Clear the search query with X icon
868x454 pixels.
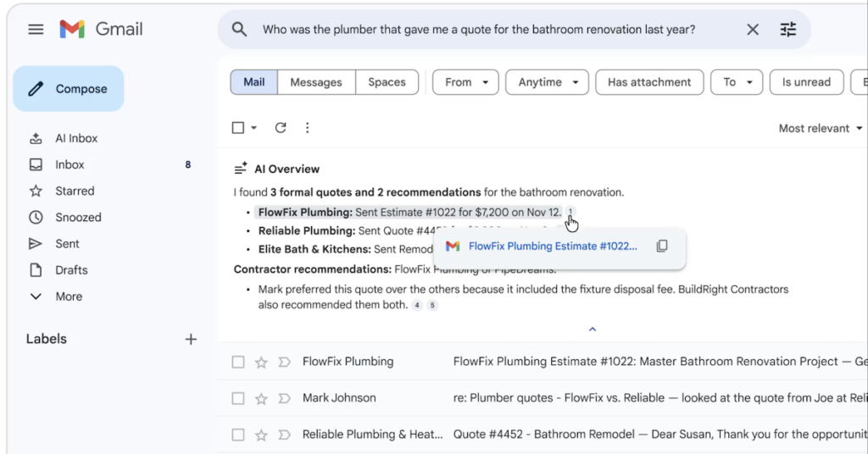tap(753, 30)
